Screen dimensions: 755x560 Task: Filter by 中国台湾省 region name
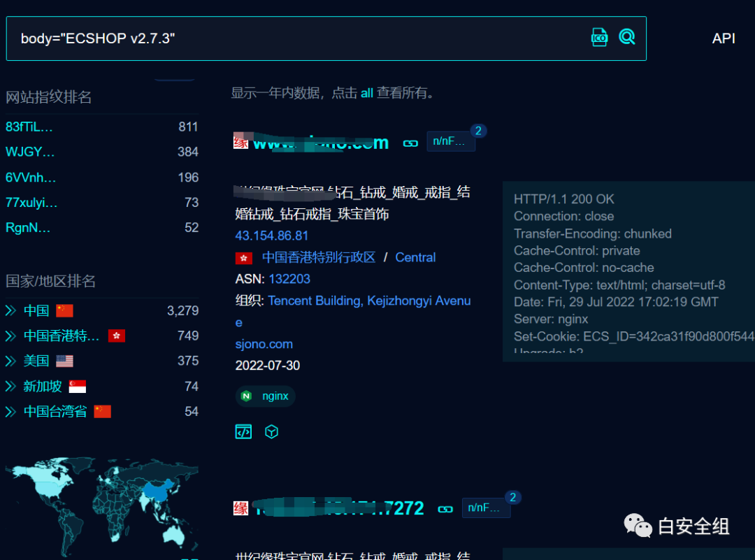[x=55, y=411]
